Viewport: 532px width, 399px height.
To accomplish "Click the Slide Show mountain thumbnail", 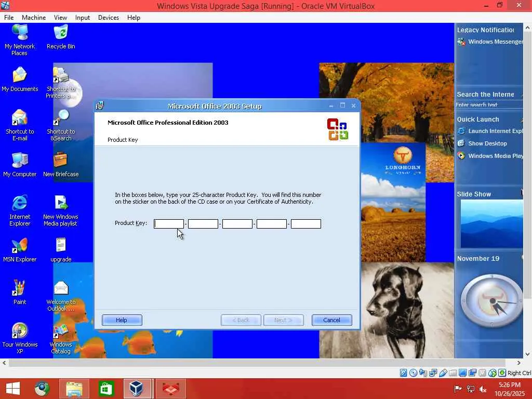I will tap(491, 224).
